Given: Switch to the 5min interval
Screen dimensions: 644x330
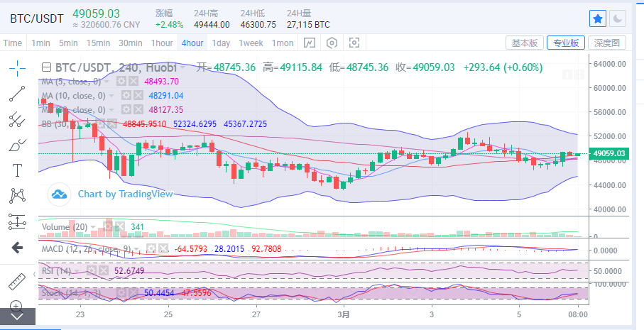Looking at the screenshot, I should tap(68, 43).
